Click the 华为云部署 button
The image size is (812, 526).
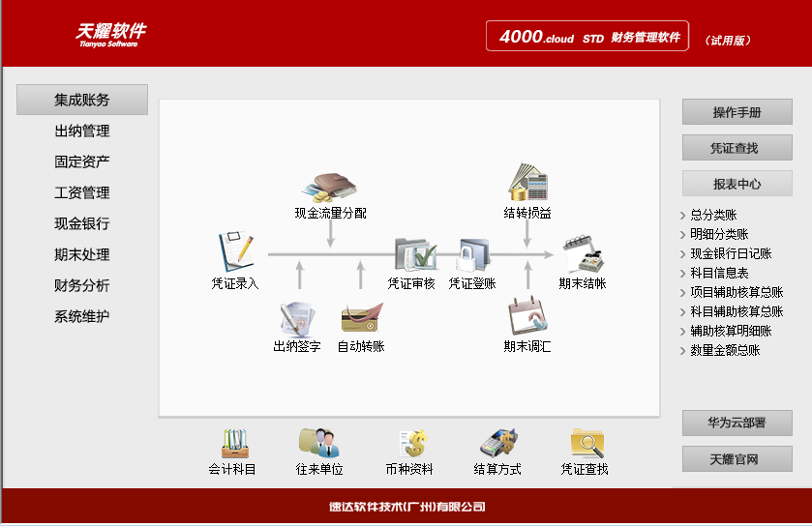click(x=737, y=423)
